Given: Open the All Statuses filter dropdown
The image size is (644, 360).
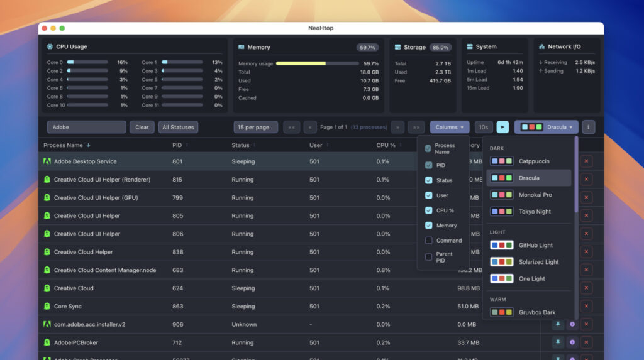Looking at the screenshot, I should (x=178, y=127).
